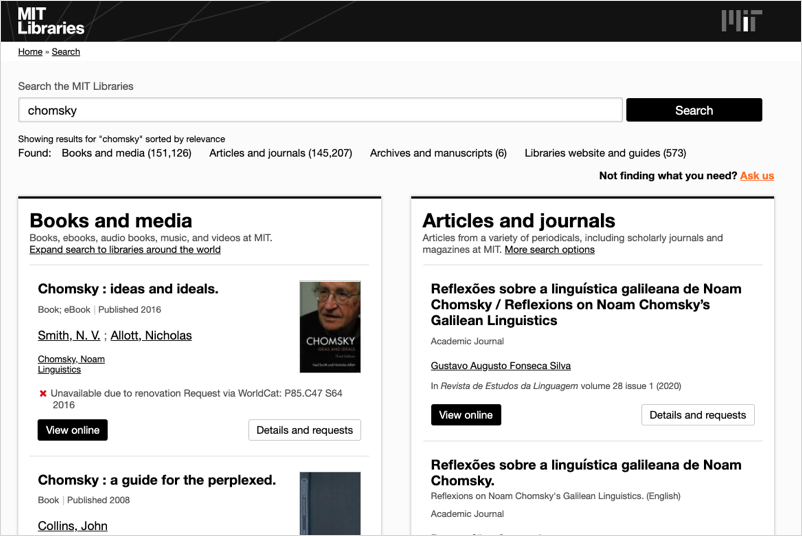Open Libraries website and guides (573) results
Viewport: 802px width, 536px height.
click(605, 153)
